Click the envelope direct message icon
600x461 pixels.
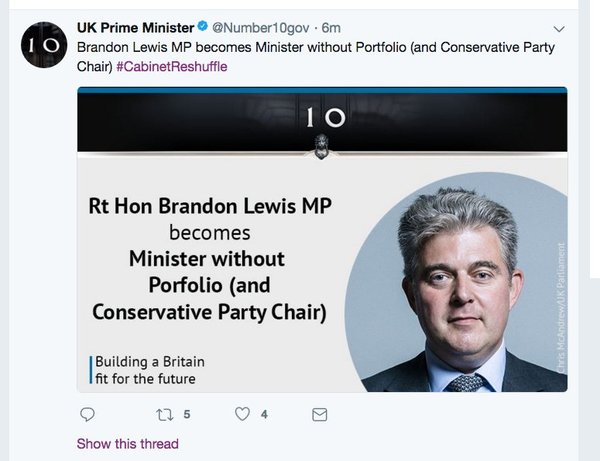(320, 413)
